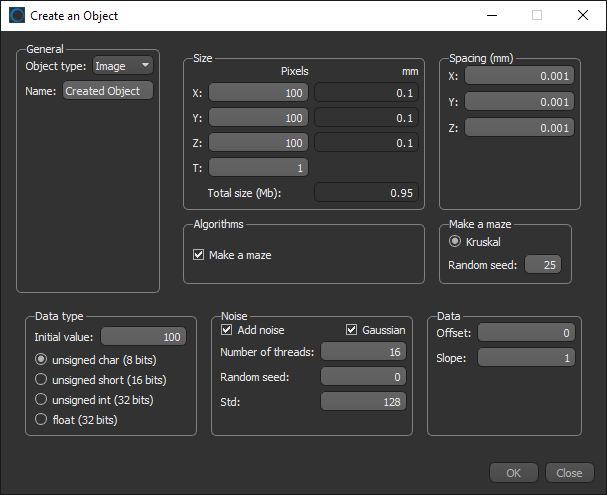Uncheck the Gaussian noise checkbox

point(352,330)
